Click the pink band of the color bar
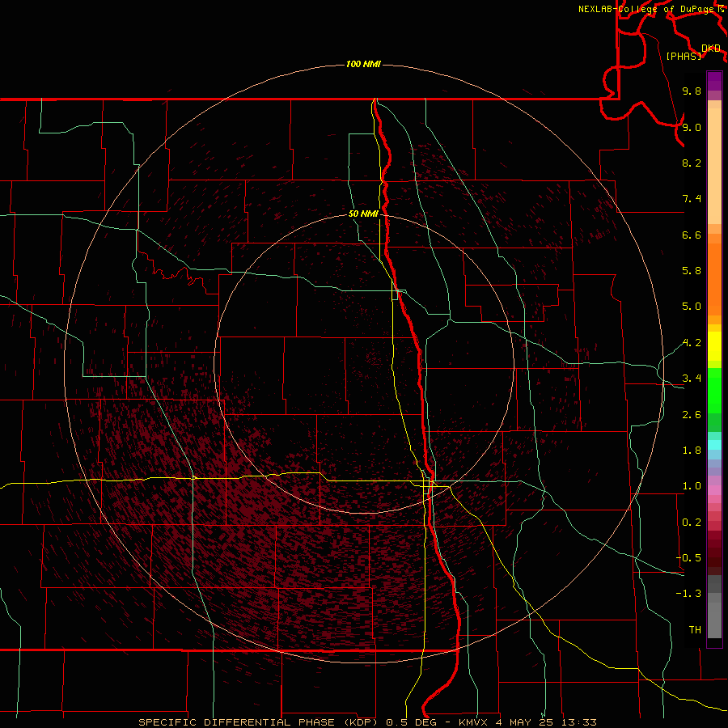This screenshot has width=728, height=728. [714, 490]
